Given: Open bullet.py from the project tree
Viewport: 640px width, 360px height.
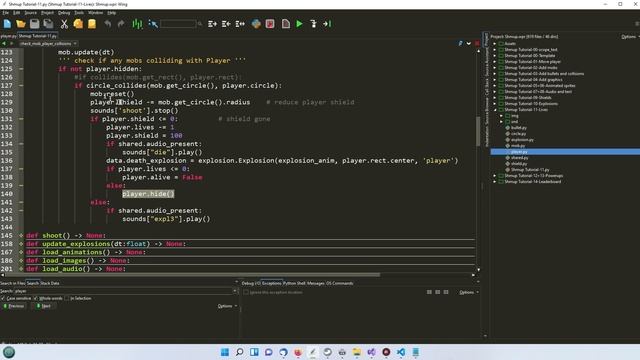Looking at the screenshot, I should coord(518,128).
